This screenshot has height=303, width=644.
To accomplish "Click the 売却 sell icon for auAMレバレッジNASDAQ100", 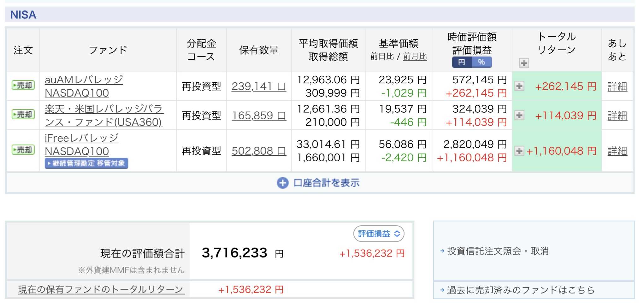I will point(23,85).
